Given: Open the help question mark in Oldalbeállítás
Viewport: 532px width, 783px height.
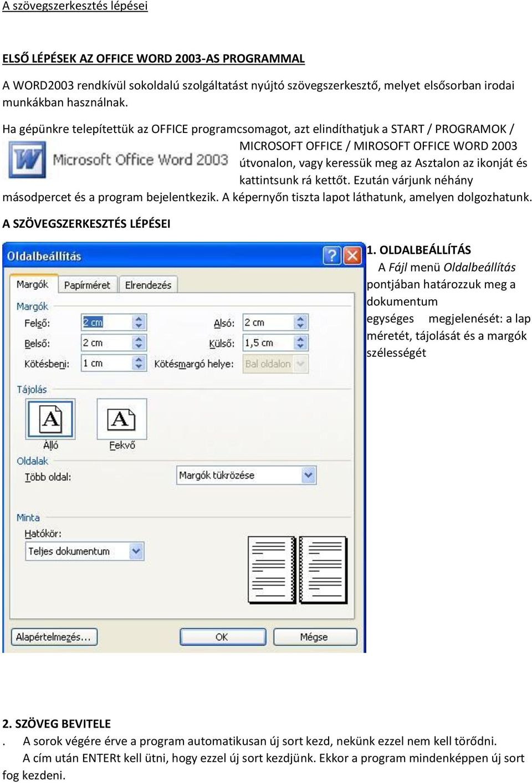Looking at the screenshot, I should (332, 255).
